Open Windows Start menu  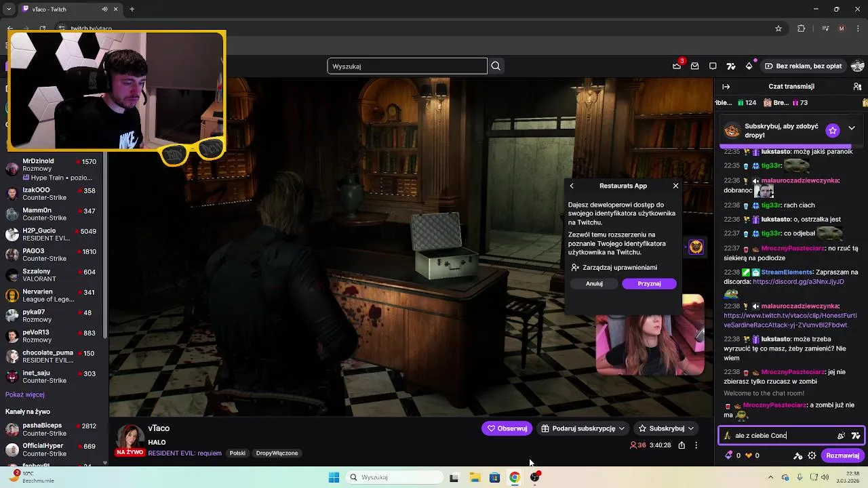(x=334, y=477)
